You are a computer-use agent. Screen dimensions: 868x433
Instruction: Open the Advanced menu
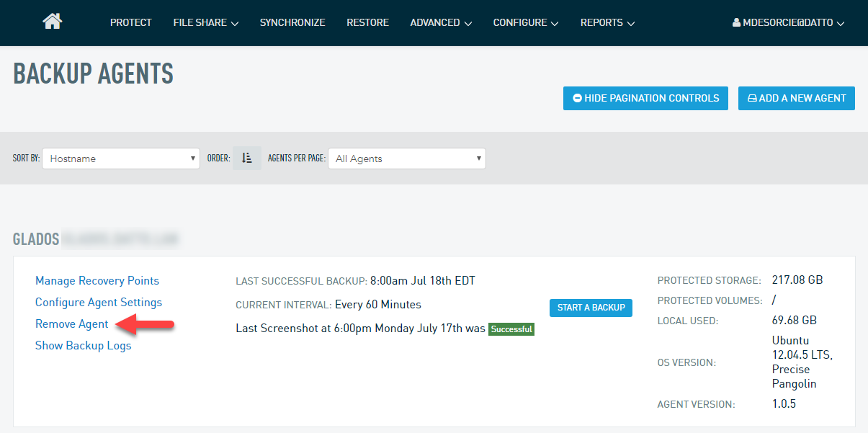(441, 22)
